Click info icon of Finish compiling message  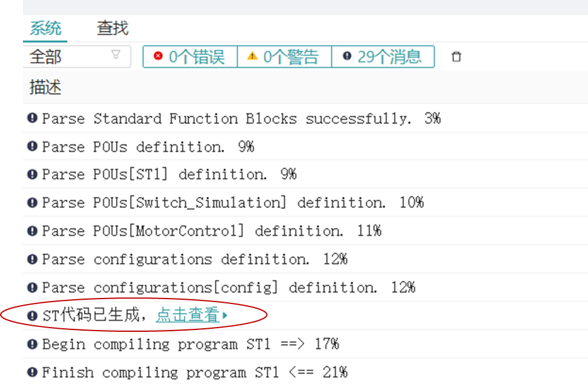coord(33,372)
